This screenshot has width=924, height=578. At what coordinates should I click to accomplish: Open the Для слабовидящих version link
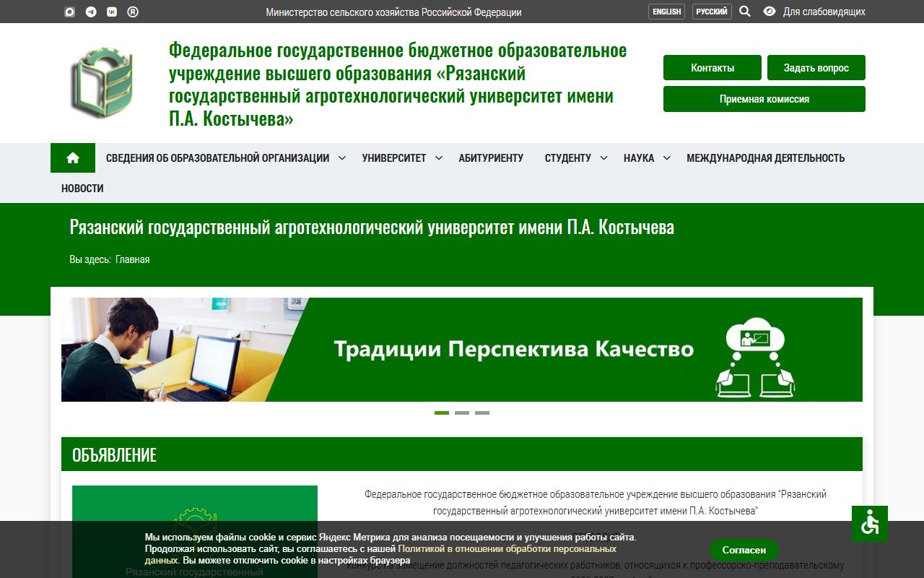[x=824, y=12]
